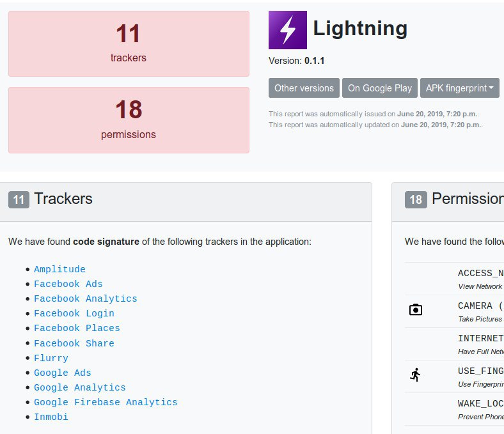Image resolution: width=504 pixels, height=434 pixels.
Task: Open the Facebook Ads tracker link
Action: [68, 284]
